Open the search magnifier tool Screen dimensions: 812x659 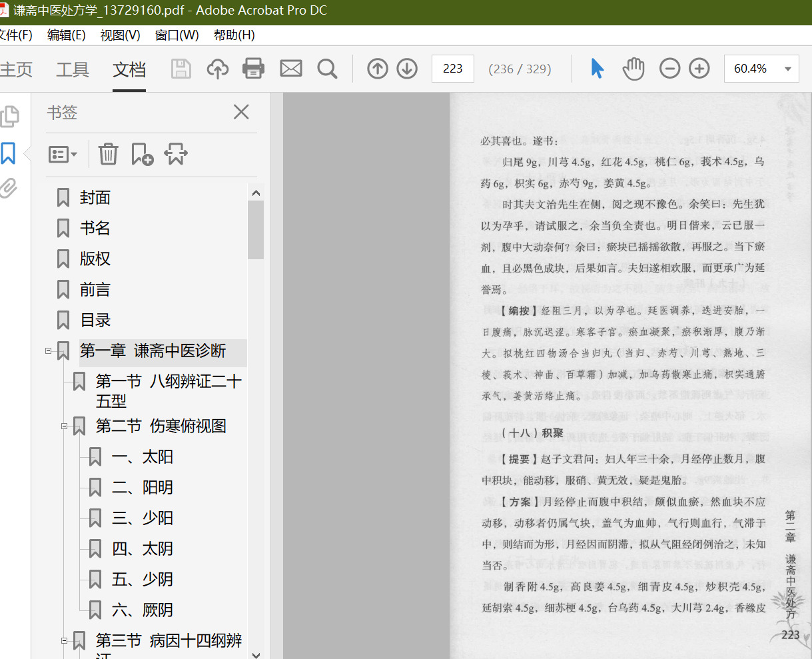(x=327, y=69)
